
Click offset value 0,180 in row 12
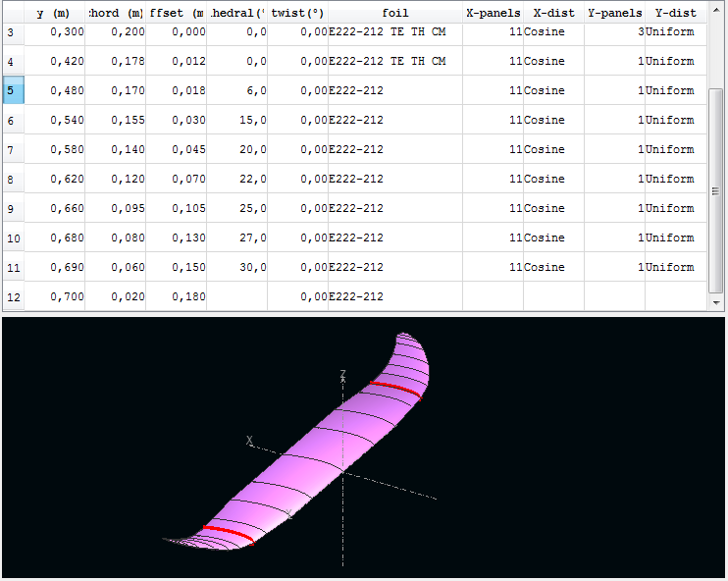pos(176,296)
